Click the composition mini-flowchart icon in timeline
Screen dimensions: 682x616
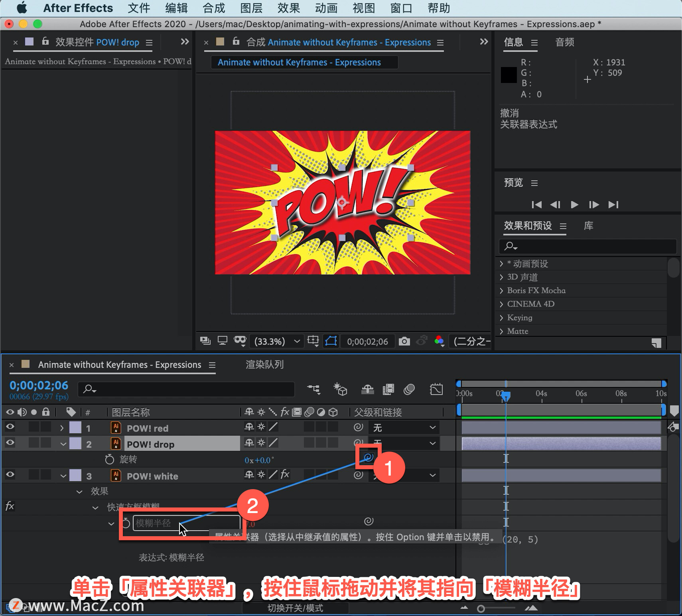coord(313,389)
